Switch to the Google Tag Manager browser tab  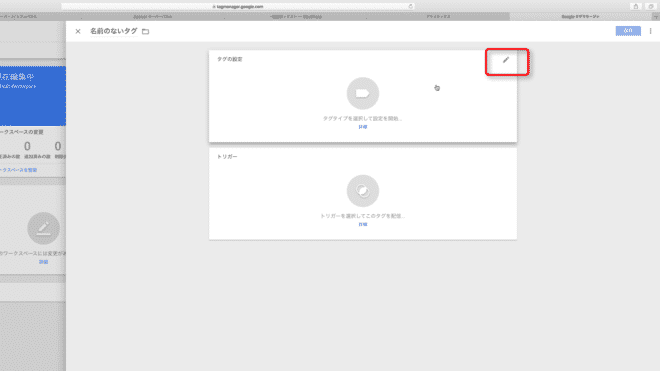[580, 16]
